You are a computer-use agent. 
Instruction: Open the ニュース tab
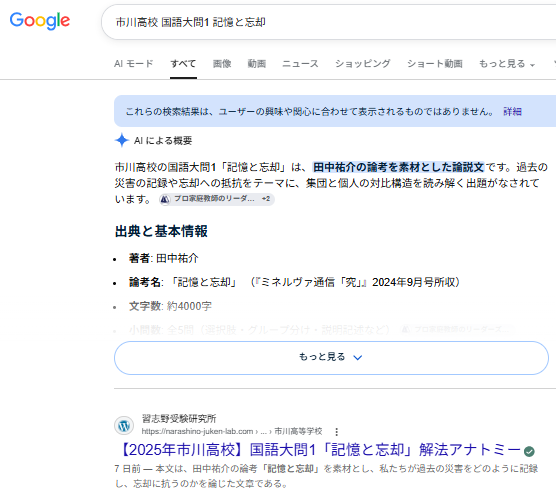click(x=300, y=64)
